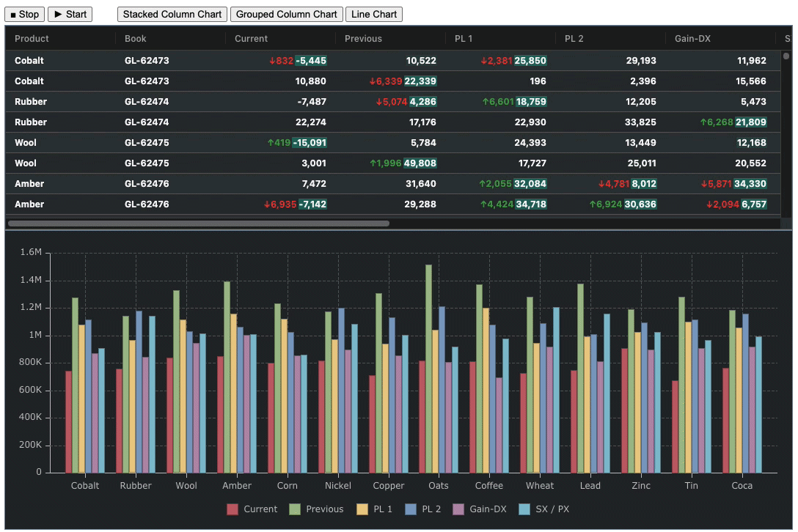This screenshot has height=532, width=798.
Task: Select the first GL-62474 book cell
Action: click(x=170, y=102)
